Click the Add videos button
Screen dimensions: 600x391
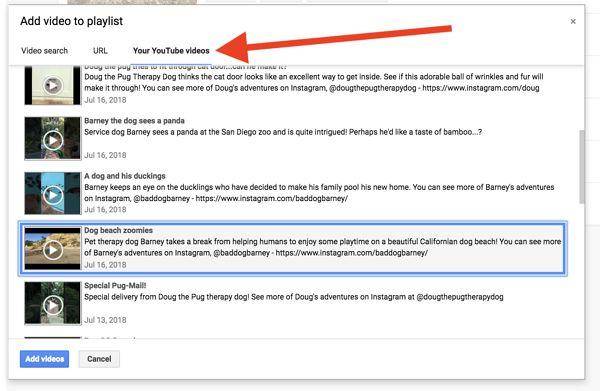[x=44, y=359]
